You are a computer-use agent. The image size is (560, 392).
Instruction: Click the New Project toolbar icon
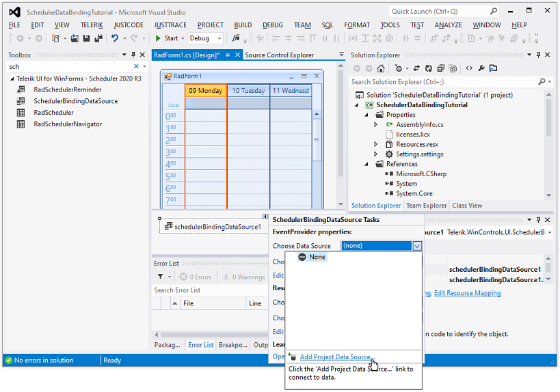[55, 38]
